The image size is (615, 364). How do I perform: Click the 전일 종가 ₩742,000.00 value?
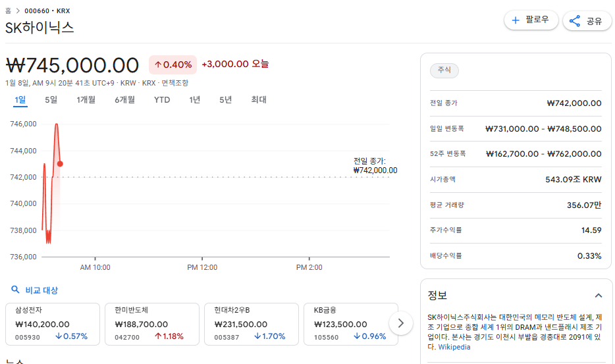tap(574, 103)
